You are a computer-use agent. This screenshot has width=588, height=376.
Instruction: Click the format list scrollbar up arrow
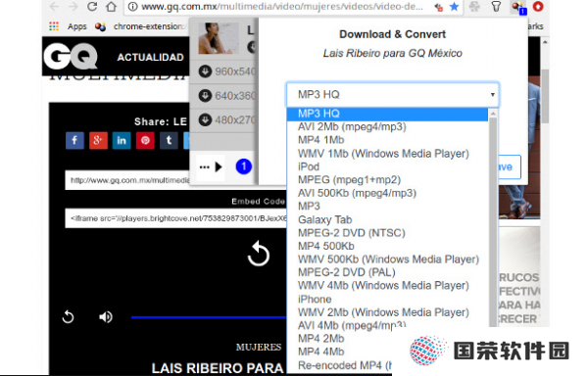pos(493,114)
